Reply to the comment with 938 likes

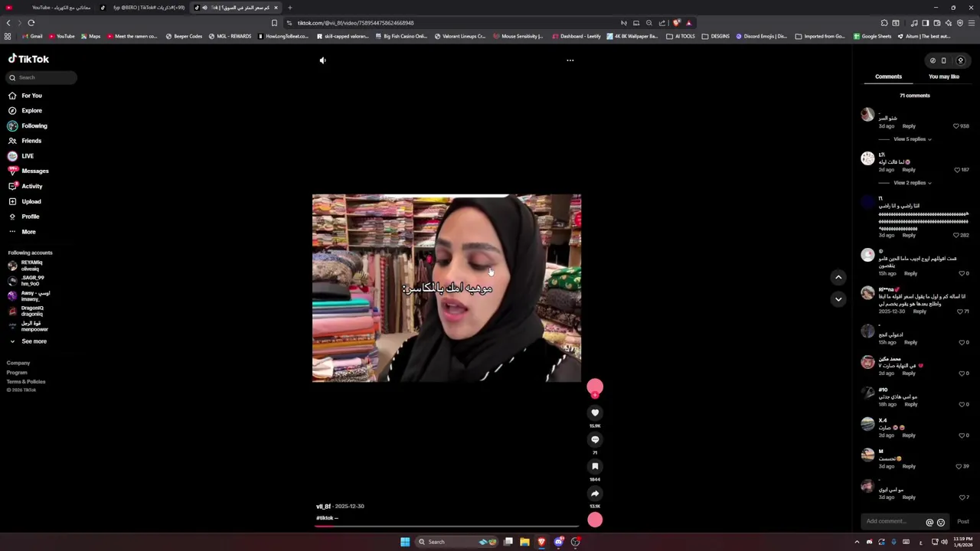(908, 126)
